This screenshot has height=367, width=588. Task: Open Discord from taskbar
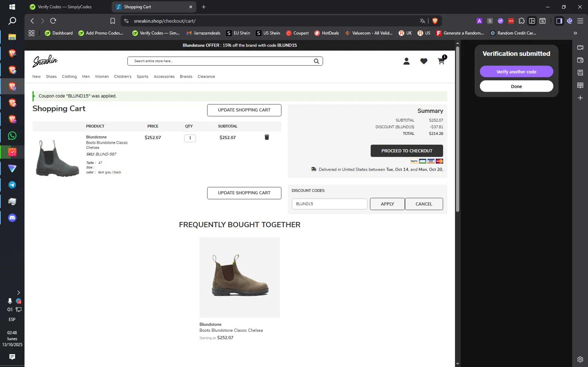click(x=12, y=218)
